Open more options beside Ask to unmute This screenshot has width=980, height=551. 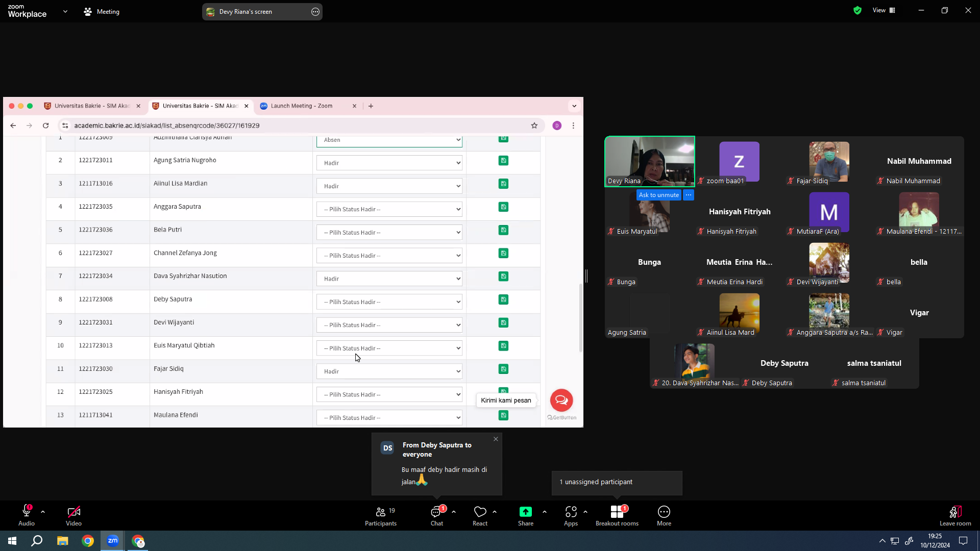[689, 195]
